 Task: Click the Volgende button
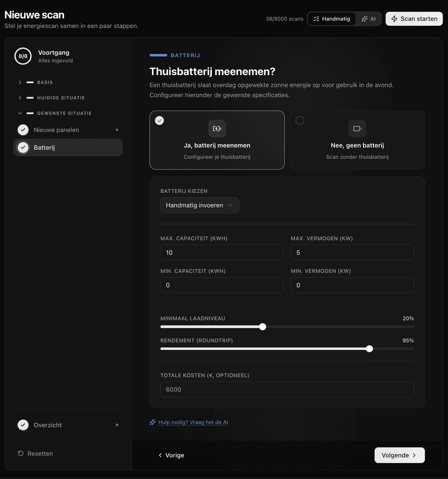tap(399, 455)
